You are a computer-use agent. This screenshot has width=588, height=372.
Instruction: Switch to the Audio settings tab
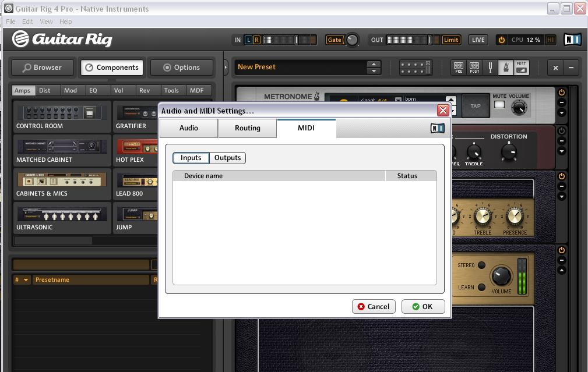pos(189,128)
